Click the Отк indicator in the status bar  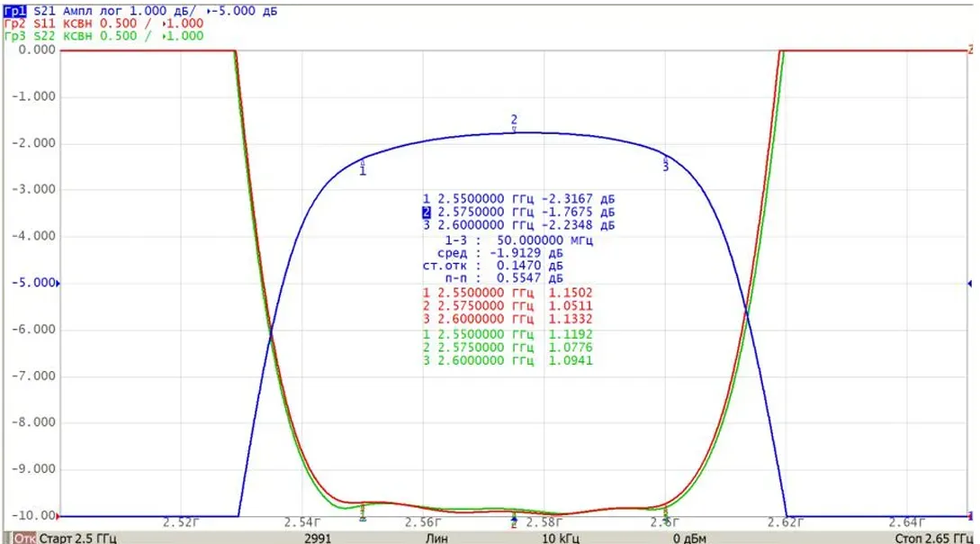(x=24, y=538)
